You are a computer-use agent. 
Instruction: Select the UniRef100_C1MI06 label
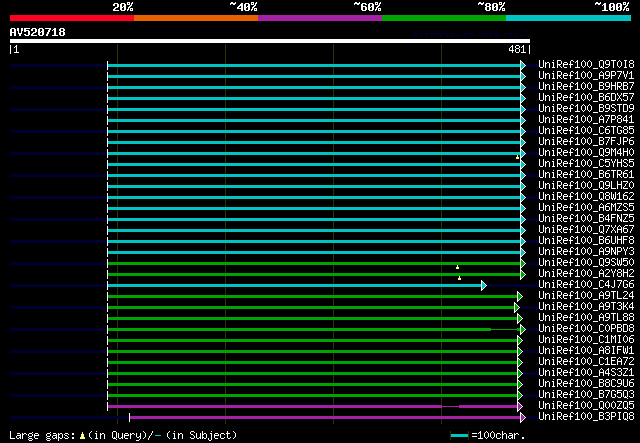pos(586,340)
